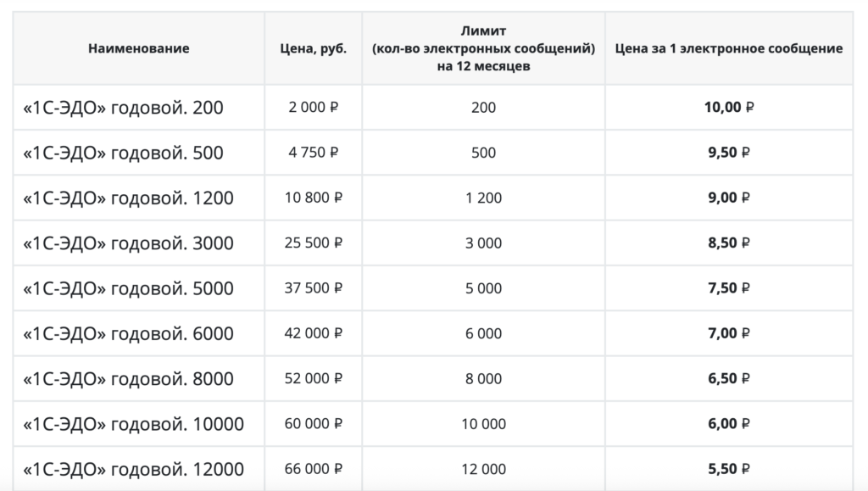Click the bold 7,00 ₽ per-message price
This screenshot has height=491, width=868.
point(729,333)
